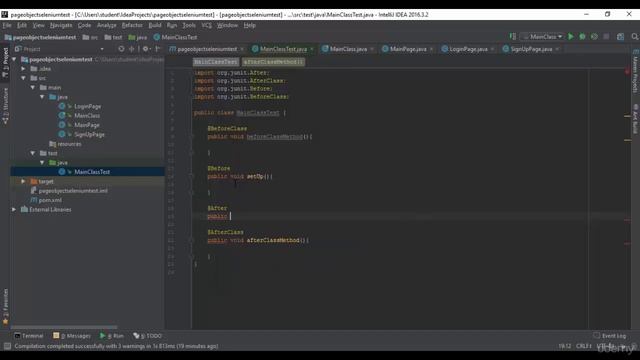The width and height of the screenshot is (640, 360).
Task: Collapse the test folder
Action: (x=33, y=153)
